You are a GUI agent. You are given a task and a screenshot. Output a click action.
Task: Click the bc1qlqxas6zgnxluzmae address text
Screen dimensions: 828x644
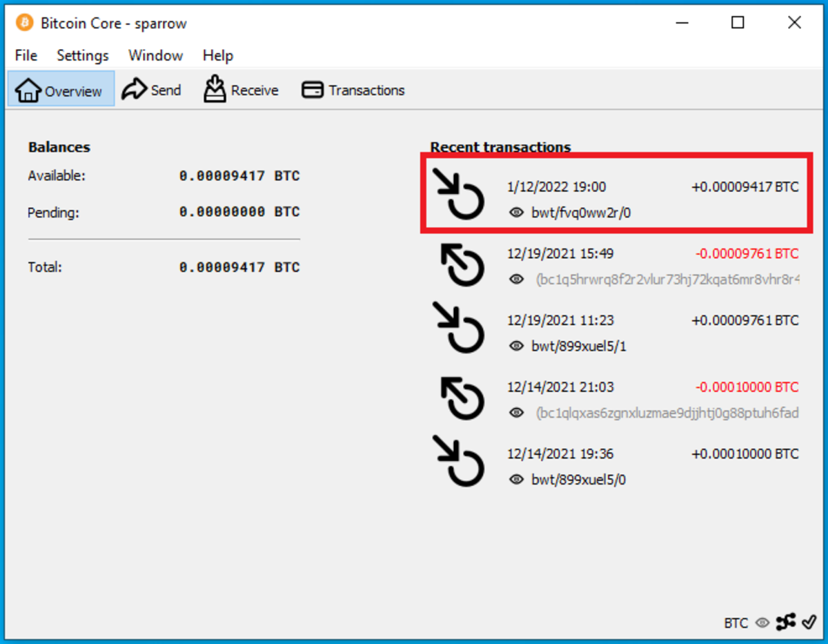(x=667, y=413)
